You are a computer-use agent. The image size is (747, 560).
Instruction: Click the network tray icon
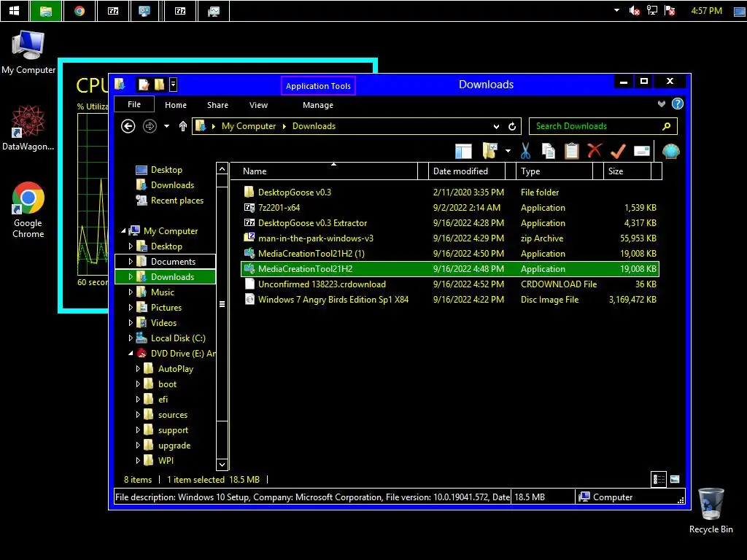pyautogui.click(x=652, y=10)
